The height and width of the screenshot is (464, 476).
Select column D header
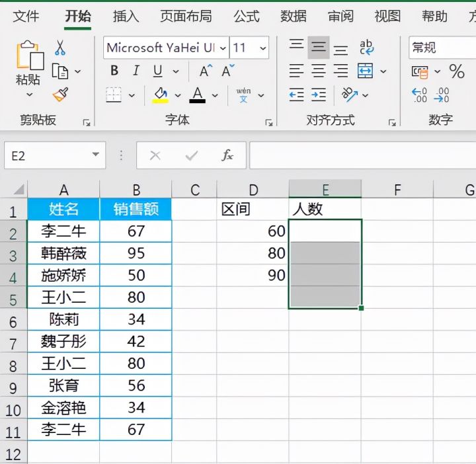coord(253,189)
